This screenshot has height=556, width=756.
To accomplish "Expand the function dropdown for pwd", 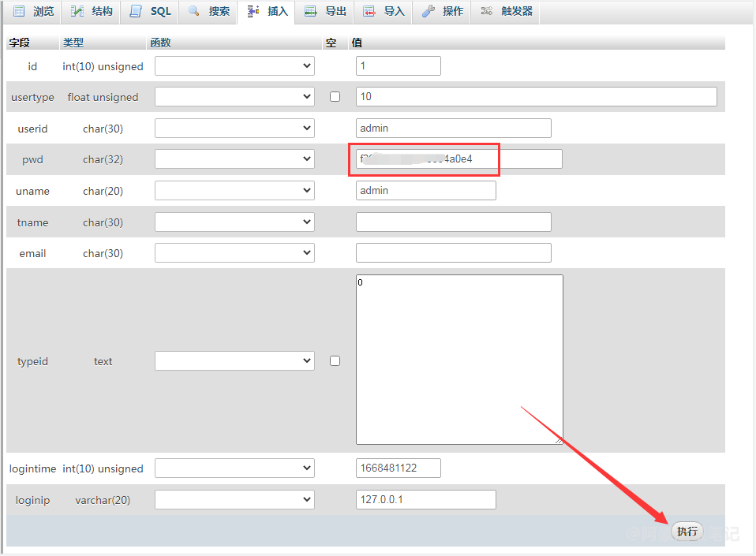I will [x=234, y=159].
